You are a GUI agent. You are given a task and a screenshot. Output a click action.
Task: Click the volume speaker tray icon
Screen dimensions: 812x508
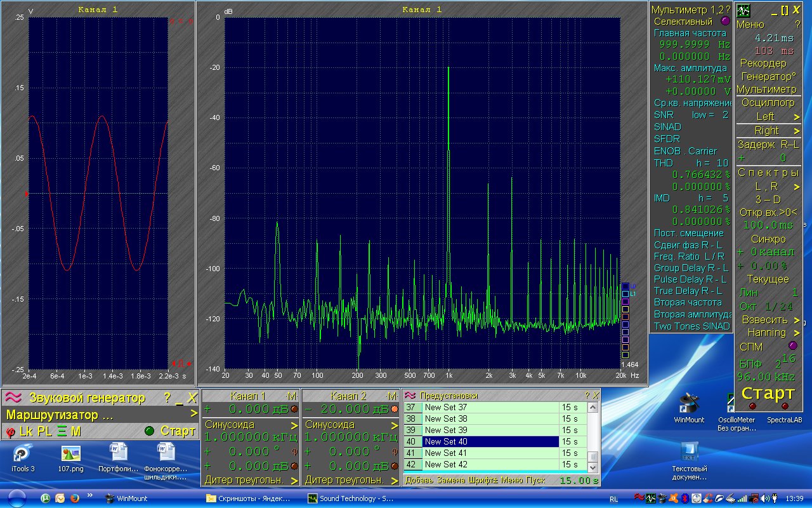(765, 498)
